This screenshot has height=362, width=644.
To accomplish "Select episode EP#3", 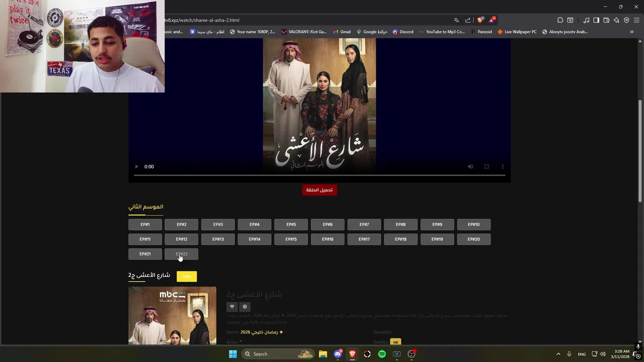I will pos(218,225).
